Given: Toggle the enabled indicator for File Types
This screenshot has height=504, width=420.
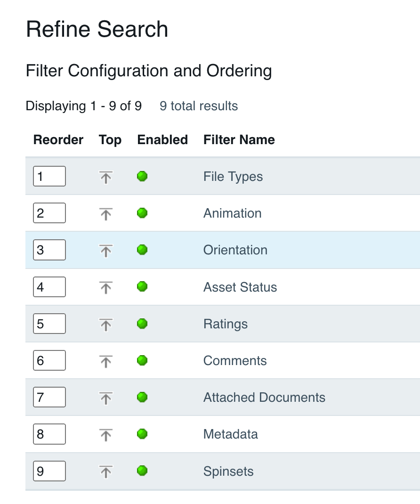Looking at the screenshot, I should pos(142,176).
